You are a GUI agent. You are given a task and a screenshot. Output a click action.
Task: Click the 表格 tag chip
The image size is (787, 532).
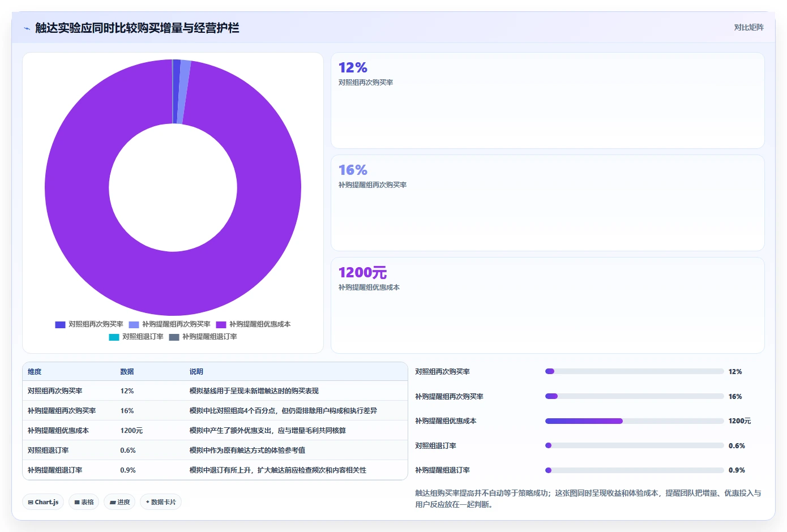(84, 502)
